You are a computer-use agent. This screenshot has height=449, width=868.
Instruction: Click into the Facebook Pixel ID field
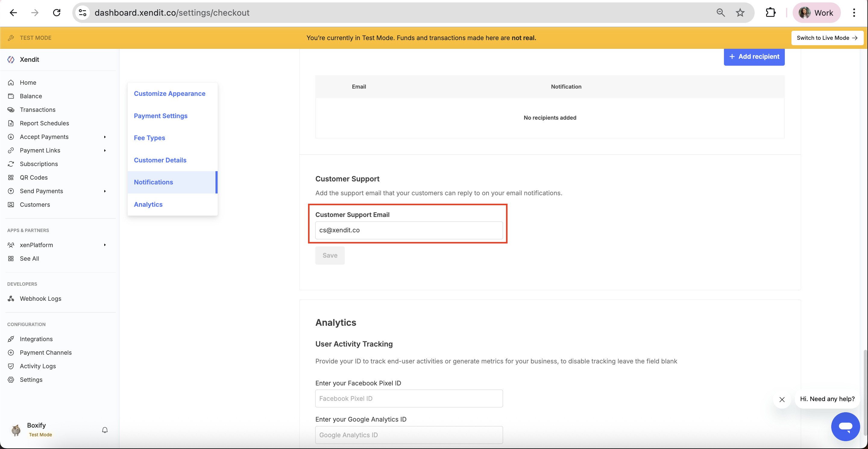tap(409, 398)
